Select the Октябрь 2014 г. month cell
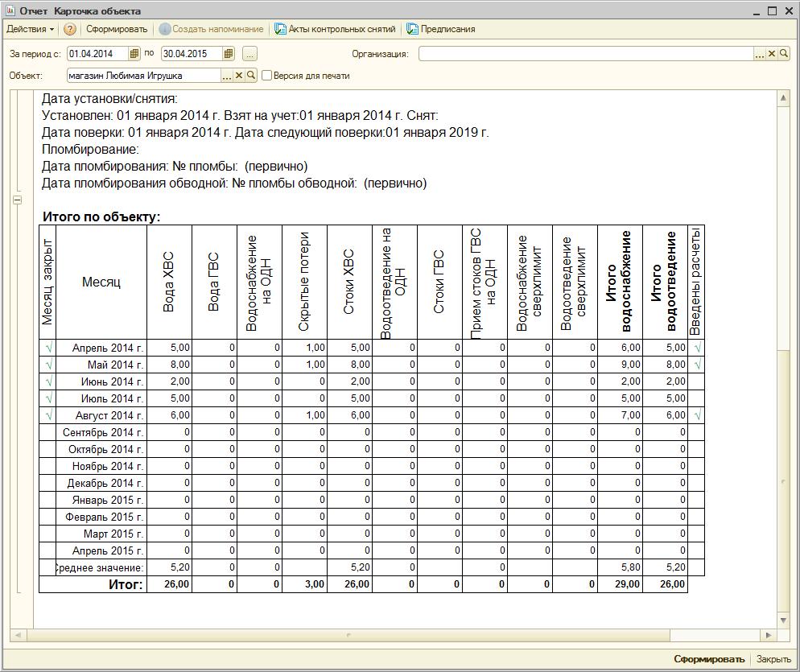800x672 pixels. (x=101, y=449)
